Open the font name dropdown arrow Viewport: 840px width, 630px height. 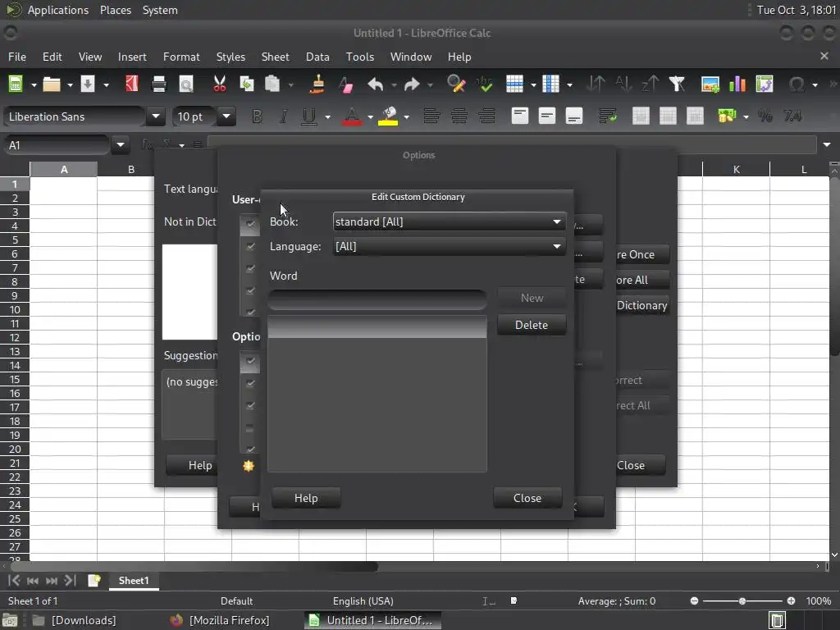click(x=155, y=116)
